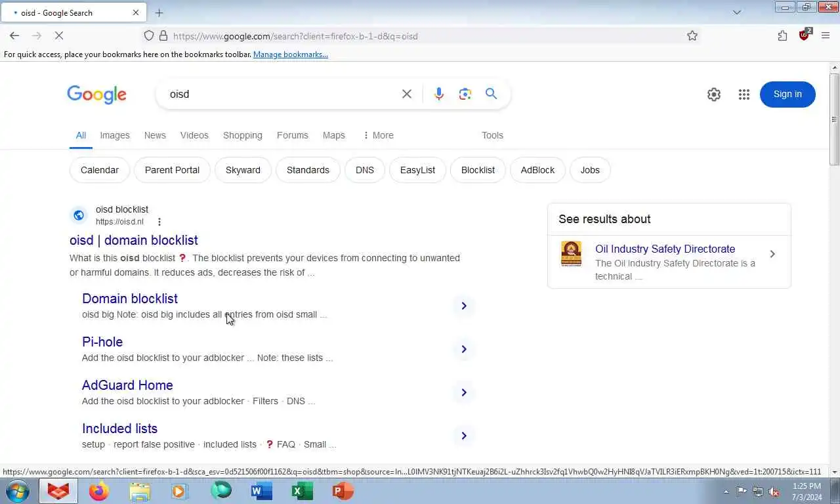Select the EasyList suggestion chip
This screenshot has width=840, height=504.
(417, 170)
